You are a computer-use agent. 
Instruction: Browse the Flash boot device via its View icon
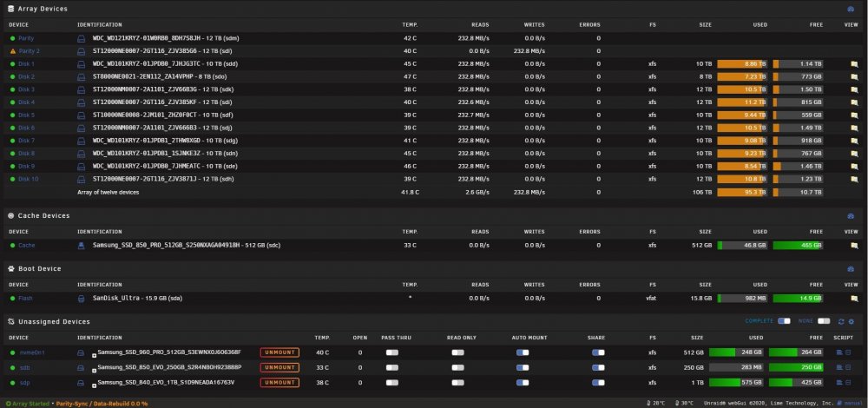[x=854, y=299]
